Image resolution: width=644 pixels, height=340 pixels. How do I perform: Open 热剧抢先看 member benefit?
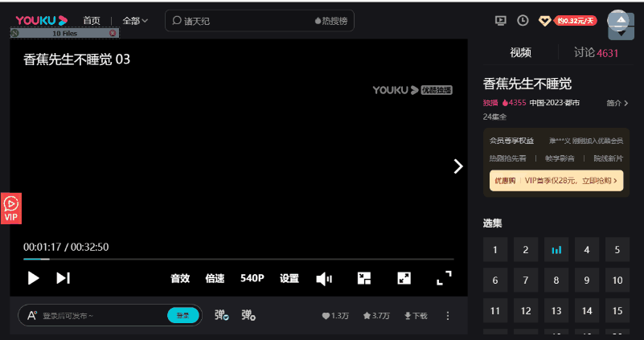[x=507, y=158]
